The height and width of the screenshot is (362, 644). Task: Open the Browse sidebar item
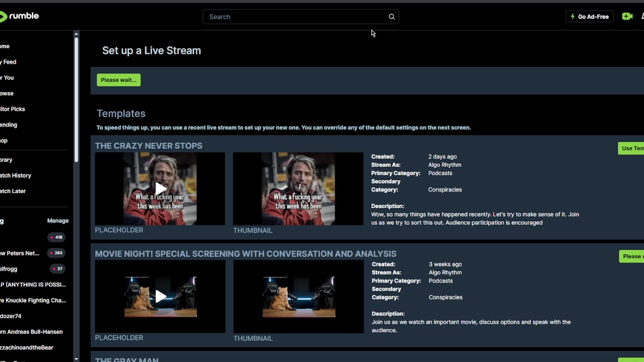pyautogui.click(x=7, y=93)
